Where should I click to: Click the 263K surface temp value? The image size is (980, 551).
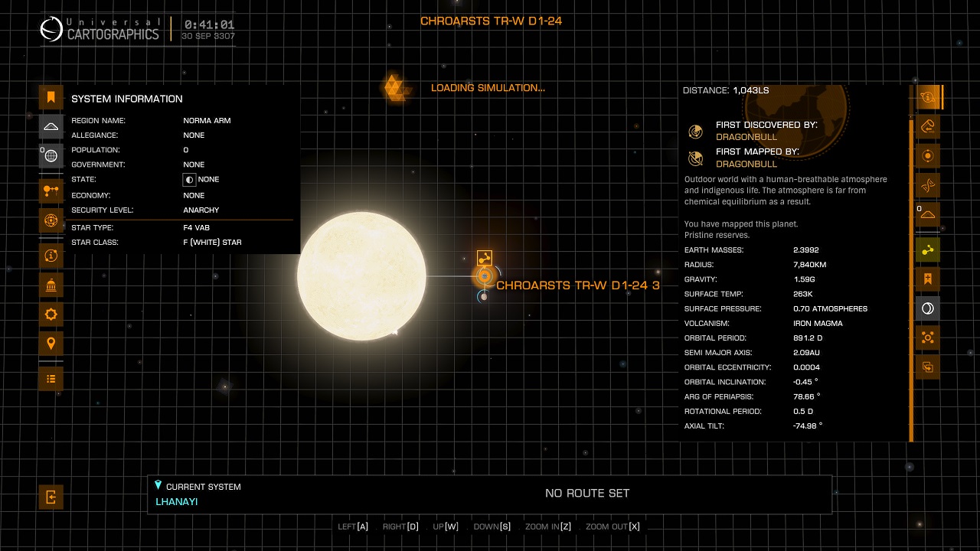802,294
